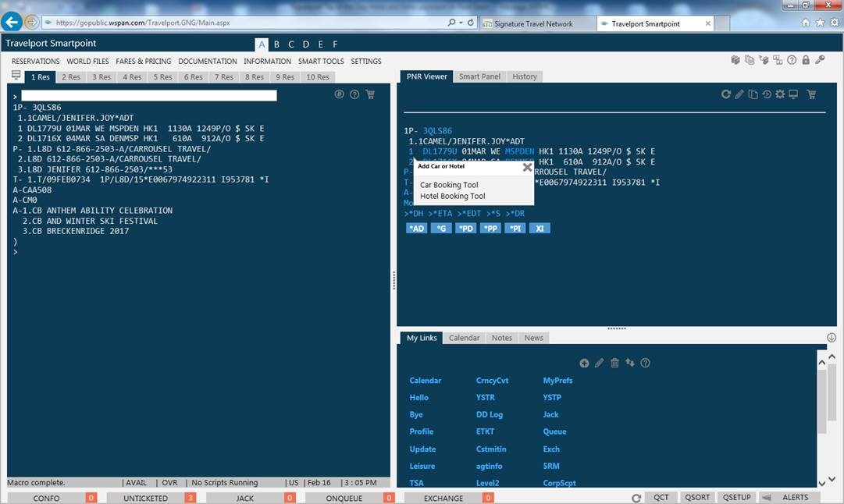Click the box with arrow icon in top toolbar

[764, 60]
